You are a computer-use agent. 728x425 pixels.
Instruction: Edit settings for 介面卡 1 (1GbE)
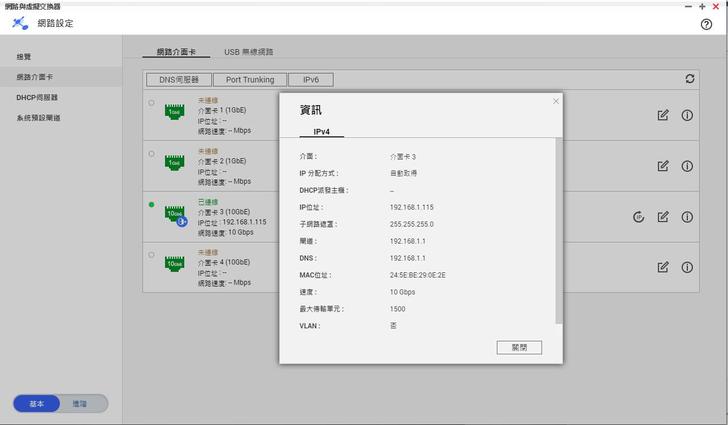(663, 116)
